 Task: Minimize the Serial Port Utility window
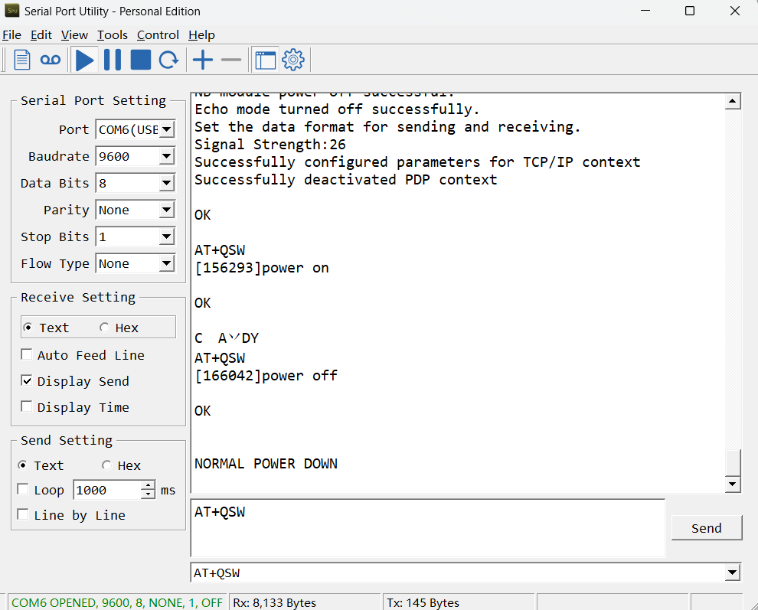645,11
